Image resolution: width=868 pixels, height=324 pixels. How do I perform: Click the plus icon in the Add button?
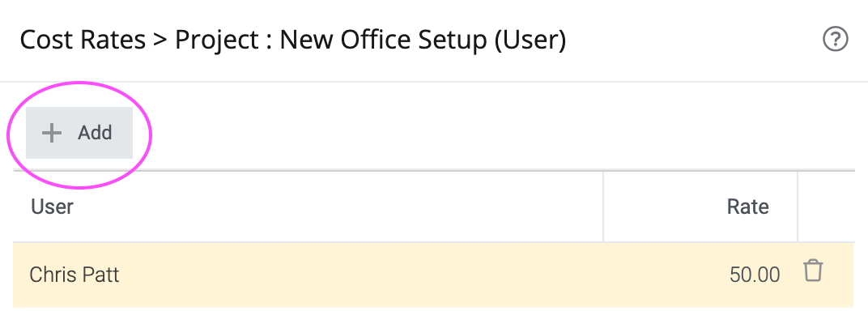coord(52,133)
